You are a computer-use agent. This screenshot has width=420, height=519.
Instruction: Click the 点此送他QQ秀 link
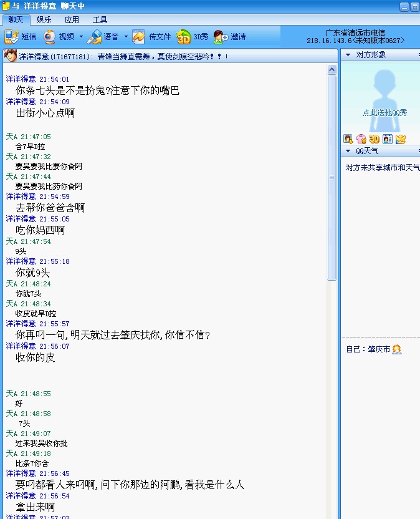(x=384, y=113)
